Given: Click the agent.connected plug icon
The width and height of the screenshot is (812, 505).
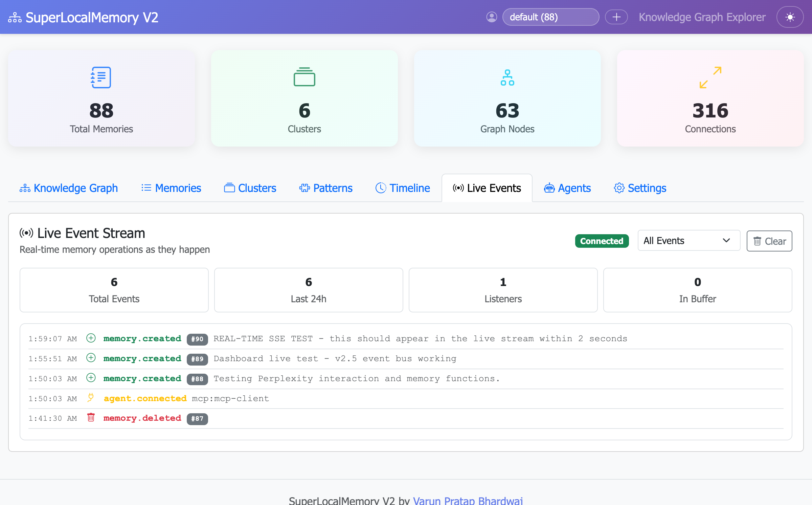Looking at the screenshot, I should coord(91,398).
